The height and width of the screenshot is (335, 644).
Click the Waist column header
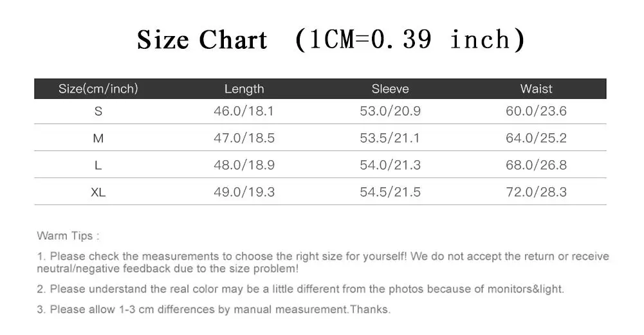point(536,89)
